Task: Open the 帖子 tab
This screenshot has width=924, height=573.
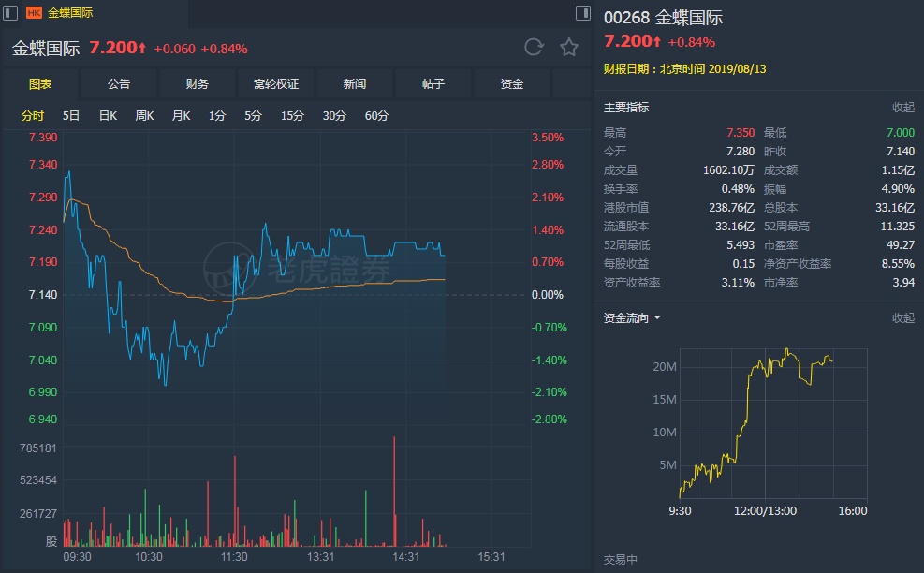Action: pos(433,83)
